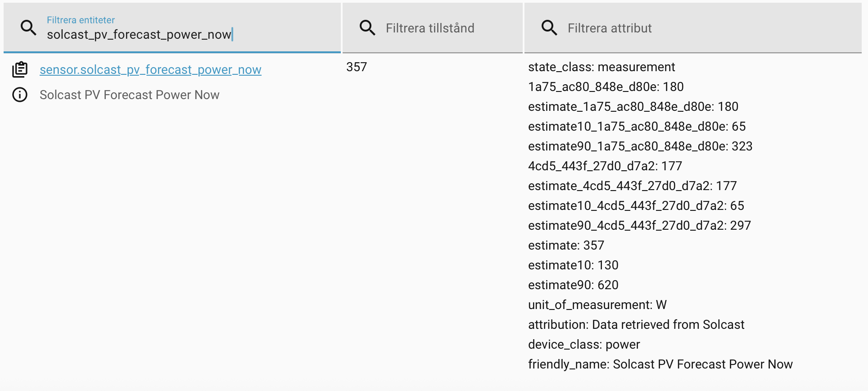The image size is (868, 391).
Task: Click the magnifier icon beside Filtrera attribut
Action: 549,28
